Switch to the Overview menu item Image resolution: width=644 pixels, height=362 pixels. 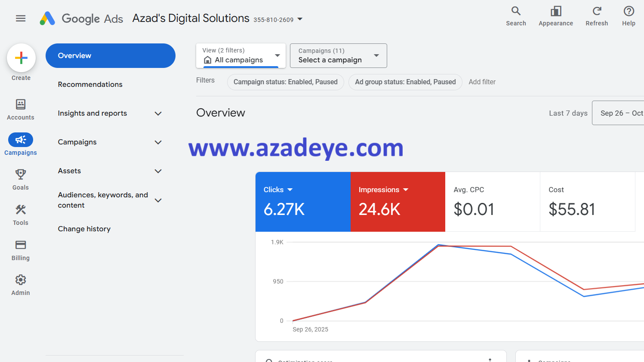(110, 55)
